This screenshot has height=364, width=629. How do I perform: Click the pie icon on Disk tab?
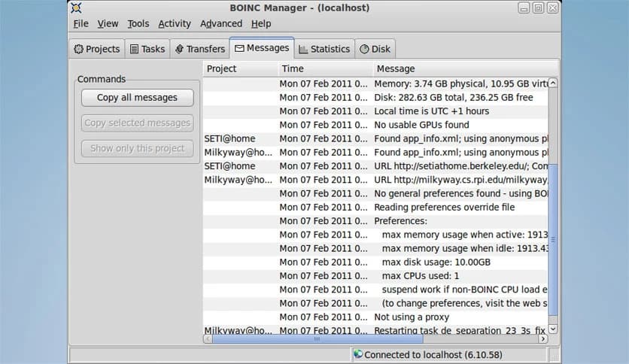point(364,49)
